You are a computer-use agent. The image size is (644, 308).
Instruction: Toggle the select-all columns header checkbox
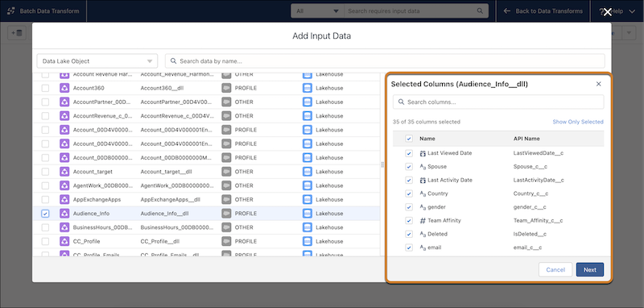click(409, 139)
